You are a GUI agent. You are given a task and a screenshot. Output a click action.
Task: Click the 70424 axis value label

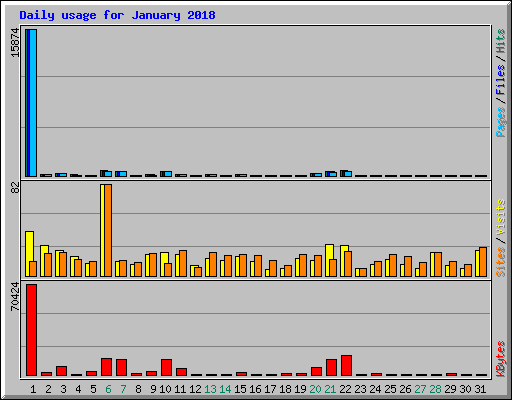[15, 296]
